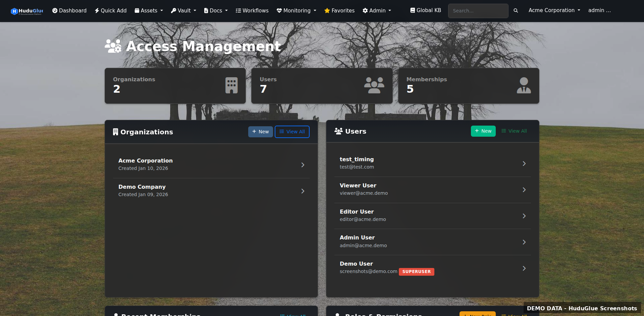Image resolution: width=644 pixels, height=316 pixels.
Task: Open the Dashboard from the navbar
Action: pyautogui.click(x=69, y=10)
